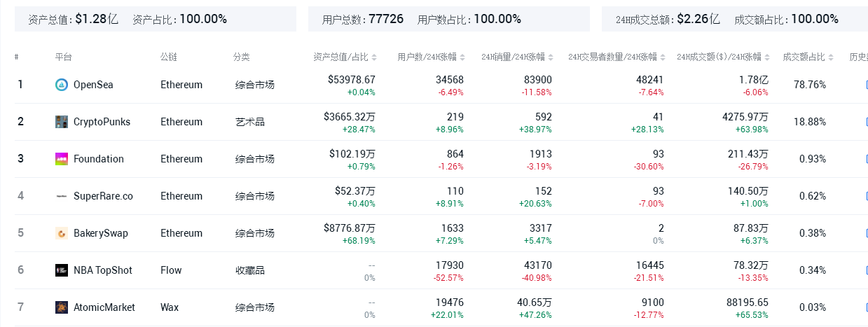Click the $102.19万 asset value for Foundation
This screenshot has height=327, width=868.
point(352,154)
